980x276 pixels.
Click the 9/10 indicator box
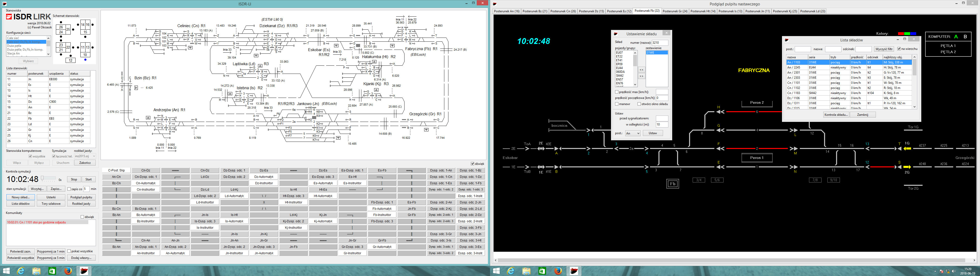tap(833, 180)
